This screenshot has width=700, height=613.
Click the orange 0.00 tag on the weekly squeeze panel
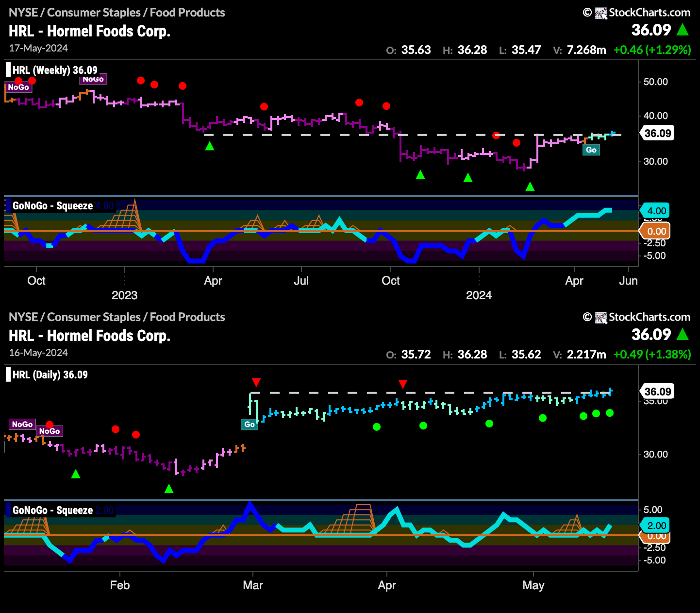pyautogui.click(x=655, y=231)
